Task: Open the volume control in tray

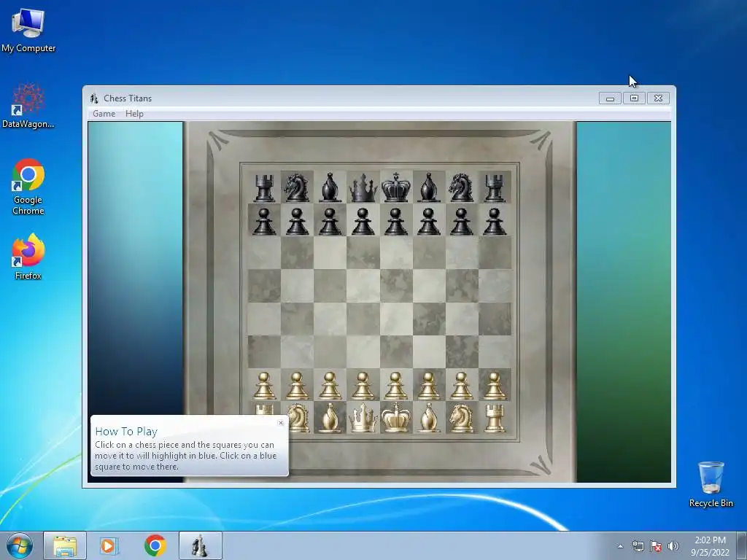Action: 673,546
